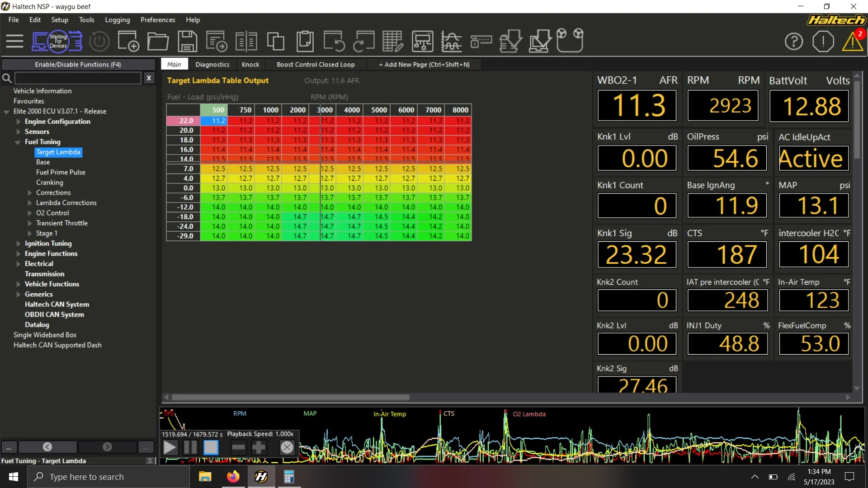Open the warning alerts triangle icon
This screenshot has width=868, height=488.
pyautogui.click(x=852, y=42)
